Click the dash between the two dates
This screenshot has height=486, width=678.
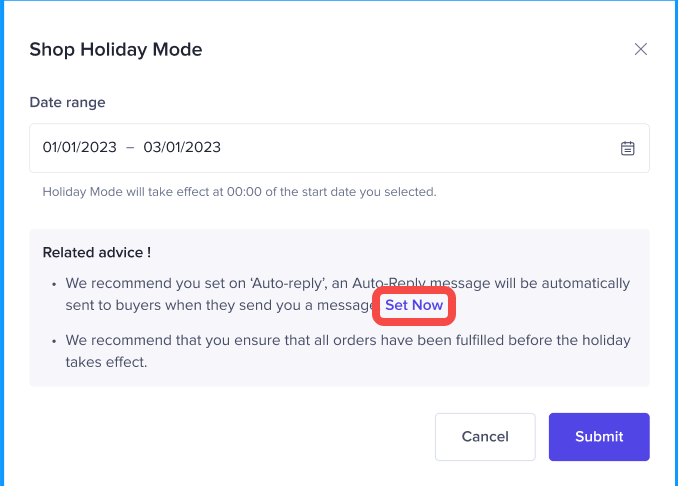(128, 148)
